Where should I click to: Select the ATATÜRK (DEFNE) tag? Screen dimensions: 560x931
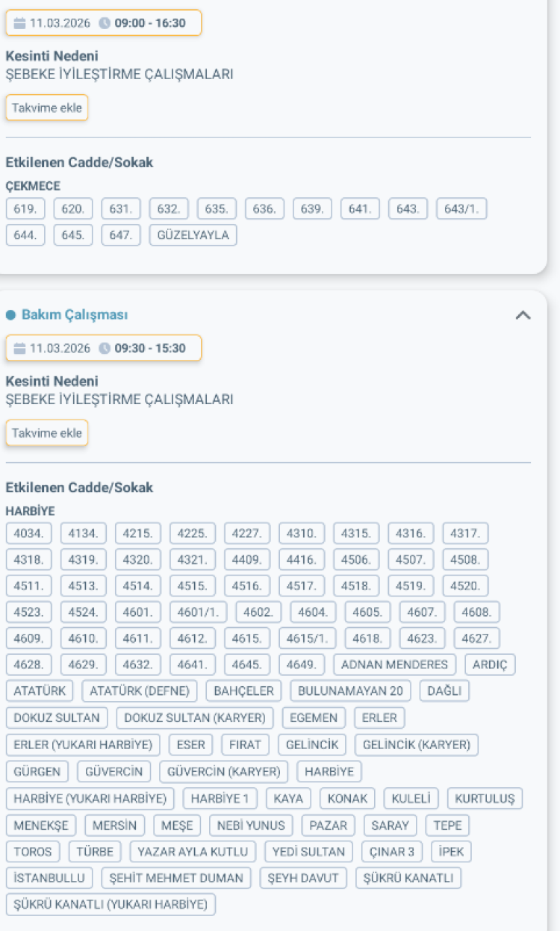(140, 691)
